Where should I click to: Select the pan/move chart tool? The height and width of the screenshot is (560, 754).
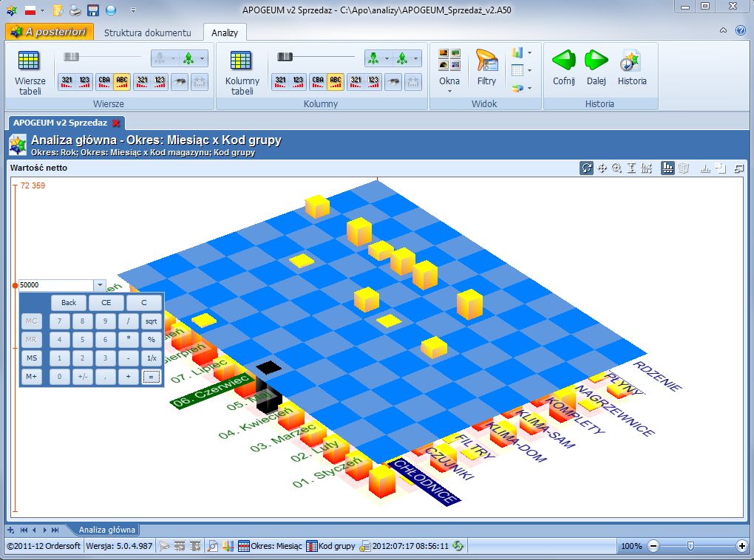point(602,168)
